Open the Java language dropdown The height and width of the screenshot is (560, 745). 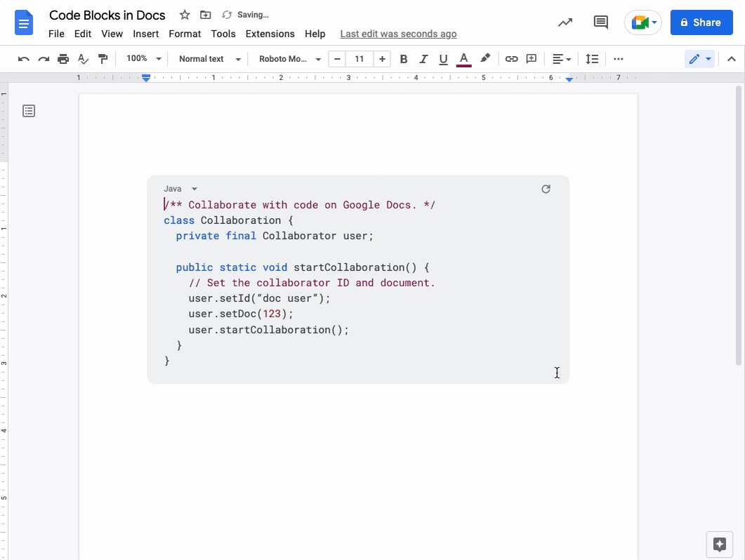180,188
